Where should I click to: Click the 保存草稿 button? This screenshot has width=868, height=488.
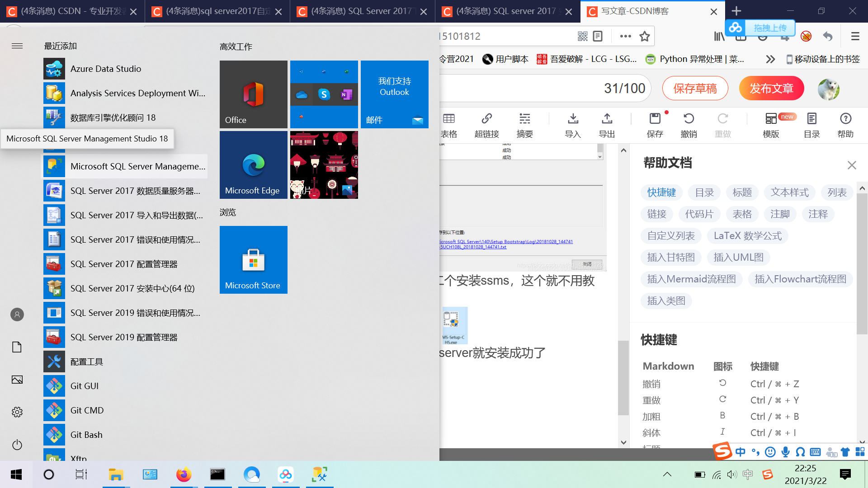pos(695,88)
